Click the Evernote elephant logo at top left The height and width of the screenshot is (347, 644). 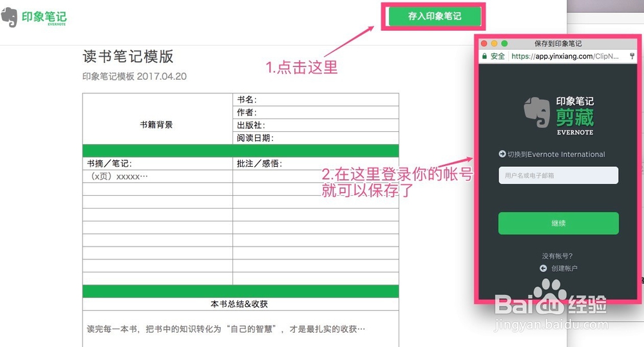pos(9,17)
